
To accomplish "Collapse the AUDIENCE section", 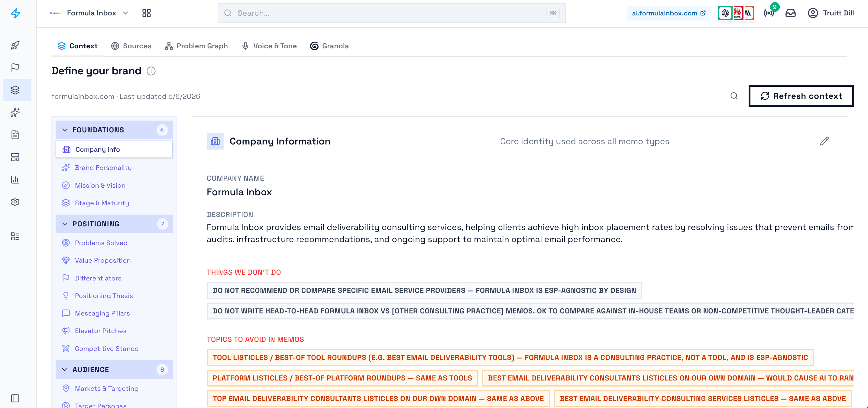I will pos(114,370).
